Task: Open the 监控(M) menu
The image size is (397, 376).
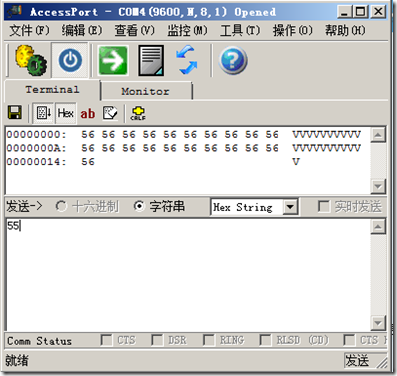Action: [x=187, y=31]
